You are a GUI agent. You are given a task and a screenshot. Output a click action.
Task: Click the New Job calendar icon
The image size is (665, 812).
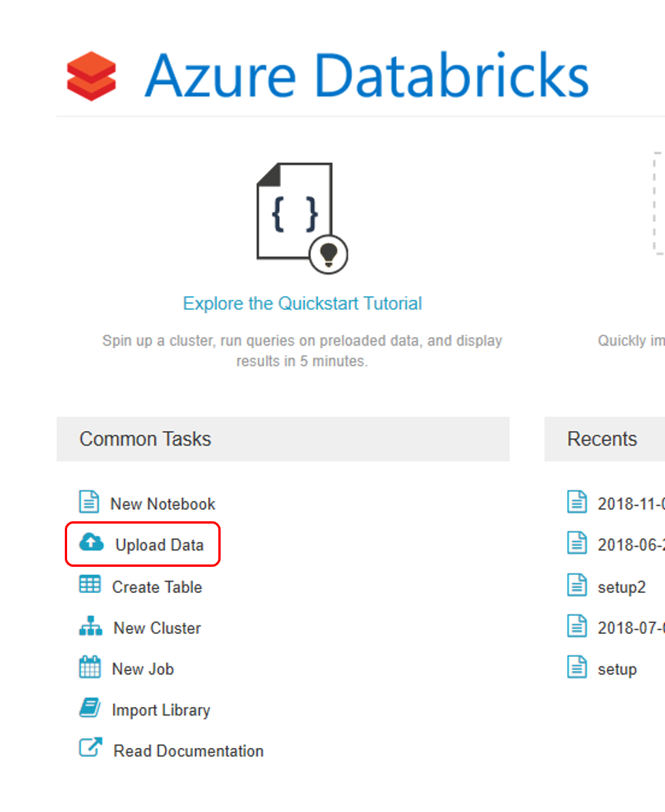(89, 667)
